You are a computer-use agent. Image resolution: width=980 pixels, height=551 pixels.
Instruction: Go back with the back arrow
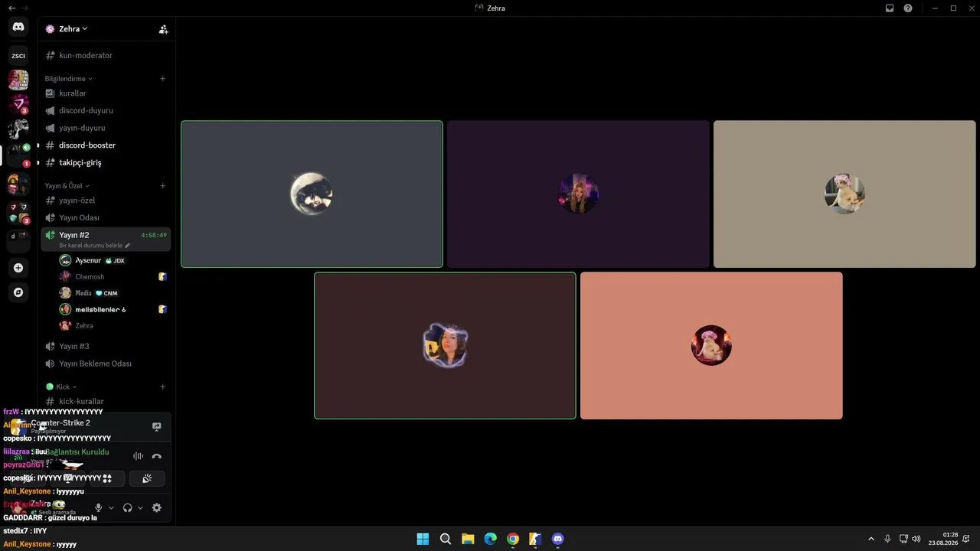(x=11, y=8)
